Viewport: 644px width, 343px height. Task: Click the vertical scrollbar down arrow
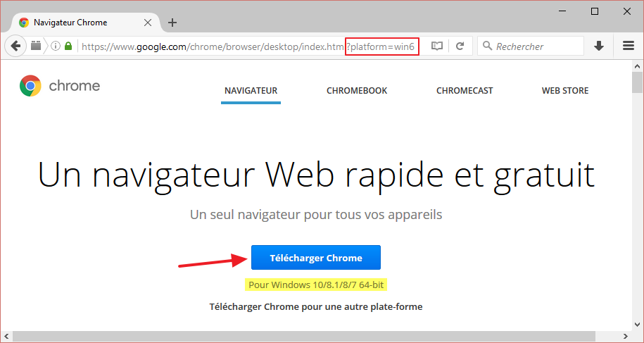pyautogui.click(x=637, y=324)
